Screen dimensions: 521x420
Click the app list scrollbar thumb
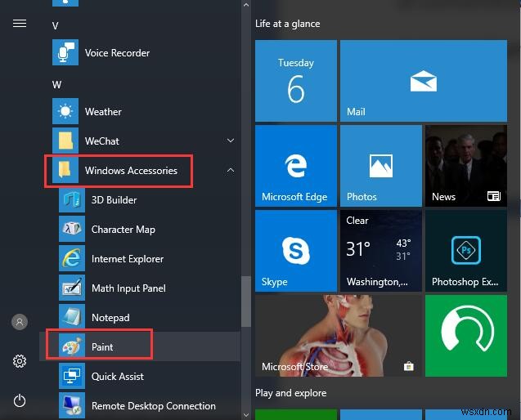tap(246, 302)
